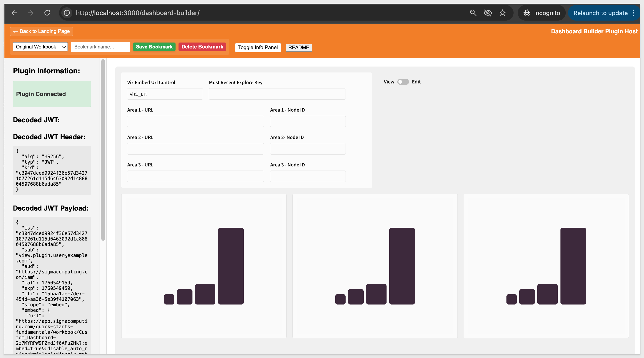Reload the page with refresh icon
The height and width of the screenshot is (358, 644).
tap(47, 13)
